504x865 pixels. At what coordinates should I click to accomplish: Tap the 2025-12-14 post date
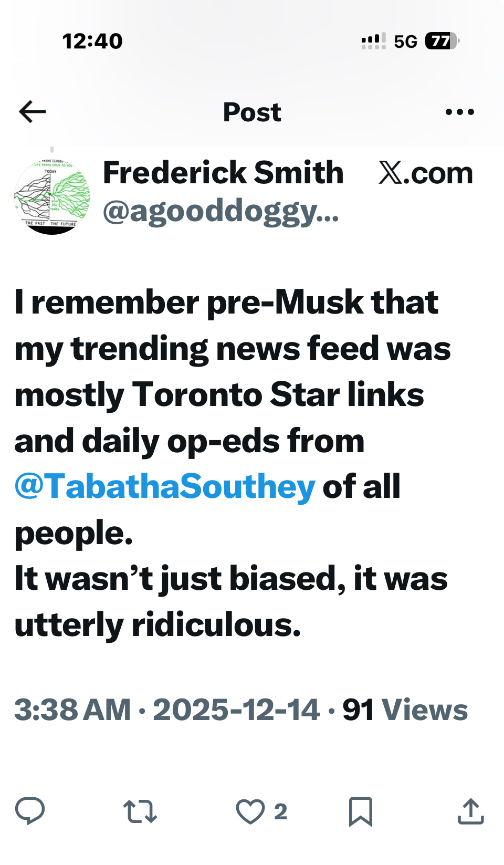click(236, 710)
